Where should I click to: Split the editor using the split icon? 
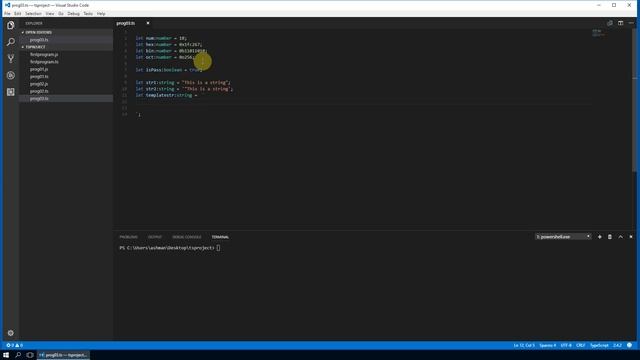click(620, 23)
